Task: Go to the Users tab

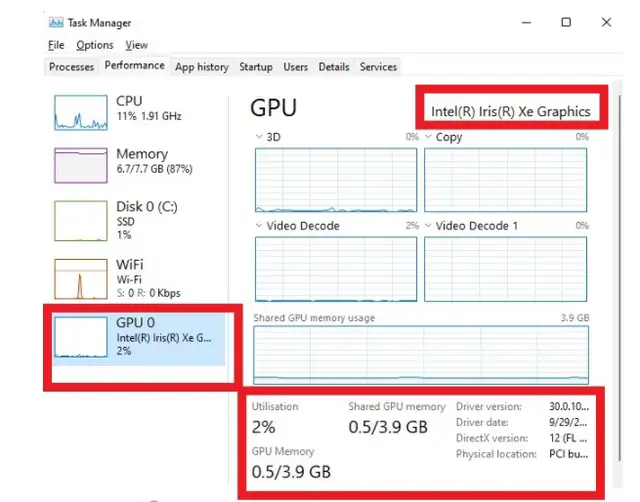Action: [296, 67]
